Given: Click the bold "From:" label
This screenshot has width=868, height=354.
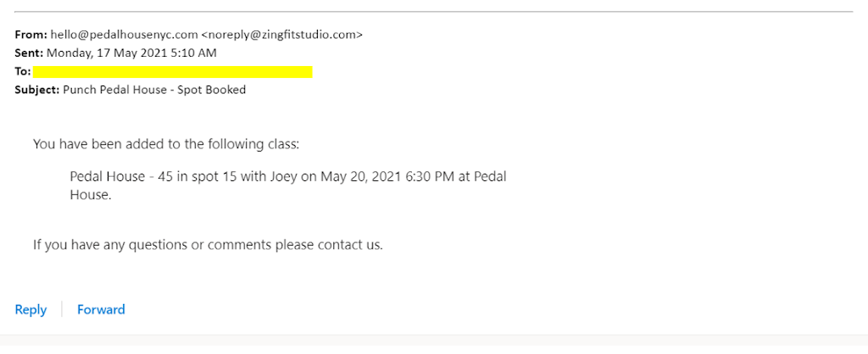Looking at the screenshot, I should pos(31,35).
